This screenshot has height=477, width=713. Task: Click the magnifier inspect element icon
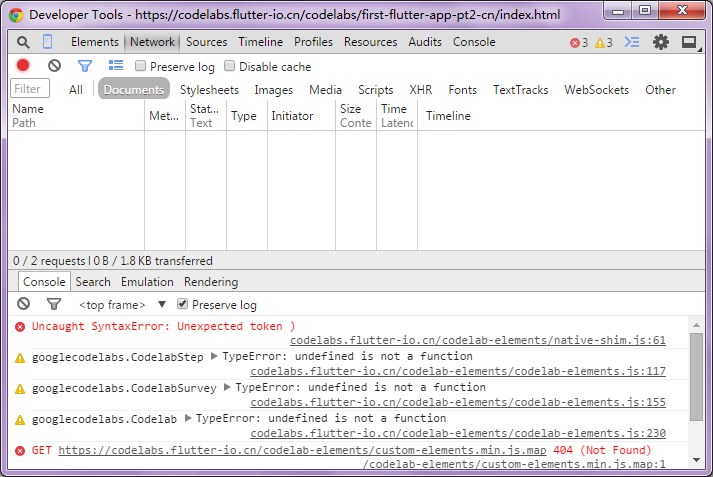(x=23, y=43)
